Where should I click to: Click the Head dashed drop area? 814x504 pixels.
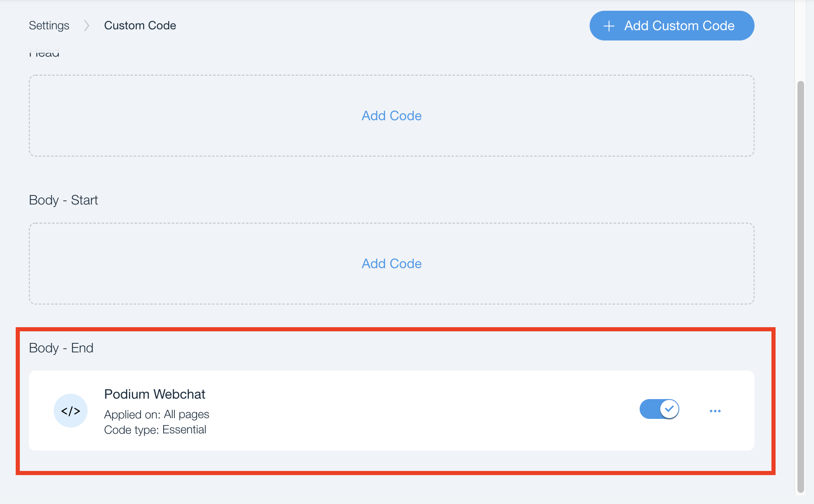391,116
